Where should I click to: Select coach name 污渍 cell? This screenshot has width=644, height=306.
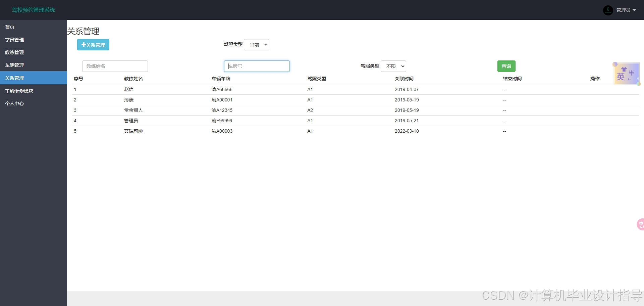(129, 100)
